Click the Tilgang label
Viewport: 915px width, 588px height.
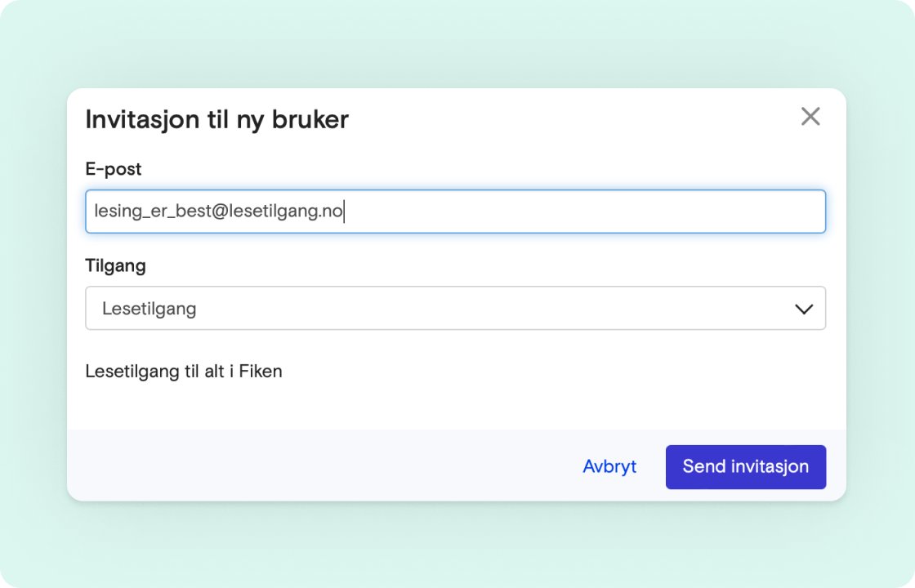[x=115, y=266]
